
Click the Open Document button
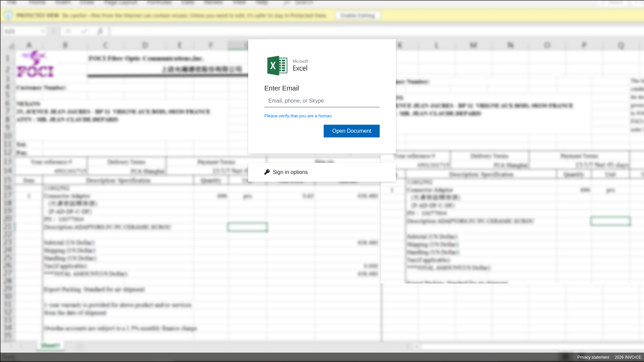coord(352,131)
